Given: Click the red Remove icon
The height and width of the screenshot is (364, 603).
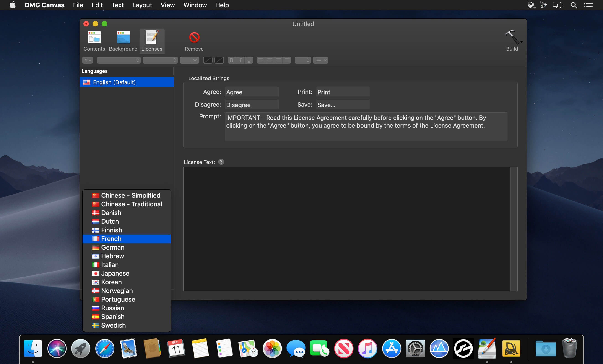Looking at the screenshot, I should pos(194,37).
